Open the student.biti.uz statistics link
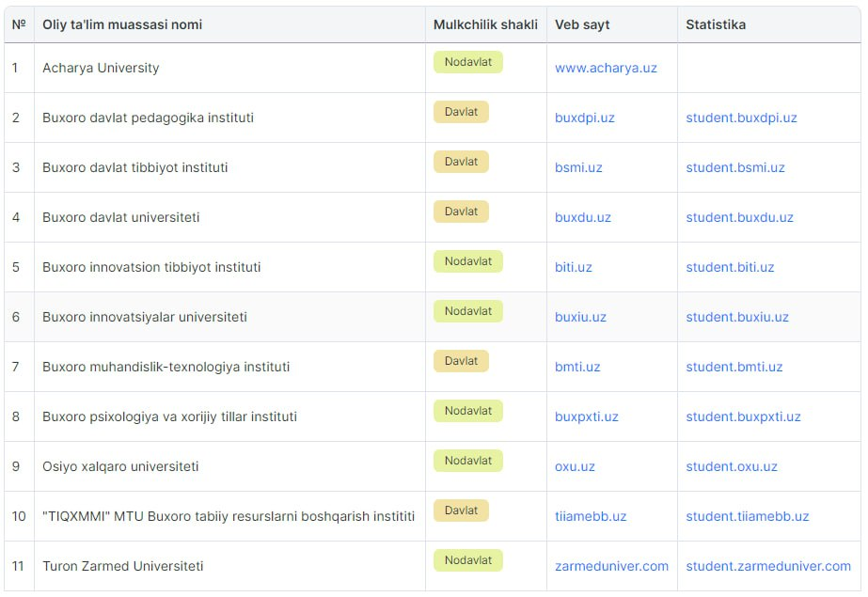 click(730, 267)
